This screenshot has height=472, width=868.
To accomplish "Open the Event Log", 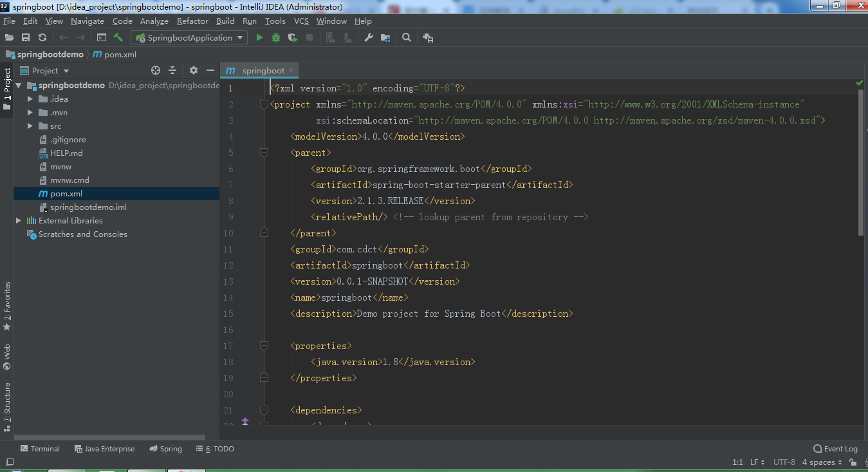I will point(836,449).
